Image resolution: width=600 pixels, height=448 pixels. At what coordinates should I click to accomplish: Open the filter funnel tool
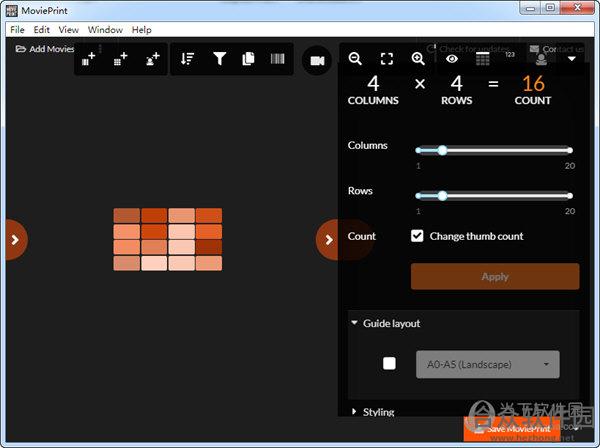pos(219,59)
